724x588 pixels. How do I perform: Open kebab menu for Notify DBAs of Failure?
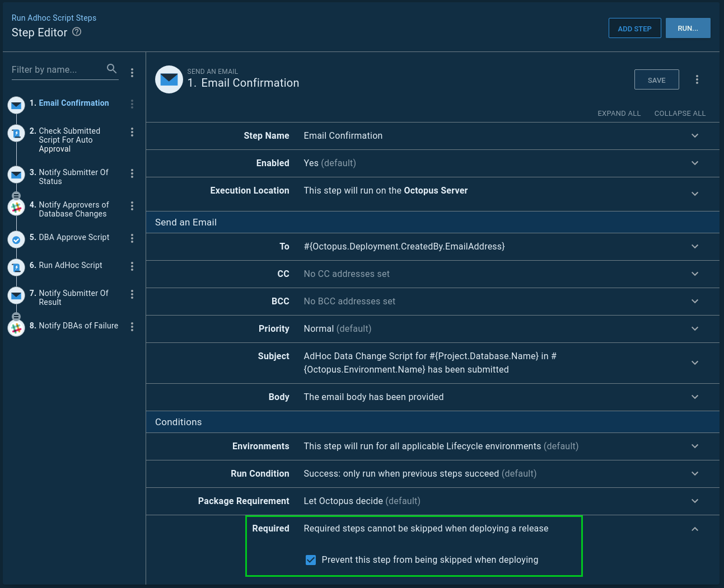click(132, 327)
